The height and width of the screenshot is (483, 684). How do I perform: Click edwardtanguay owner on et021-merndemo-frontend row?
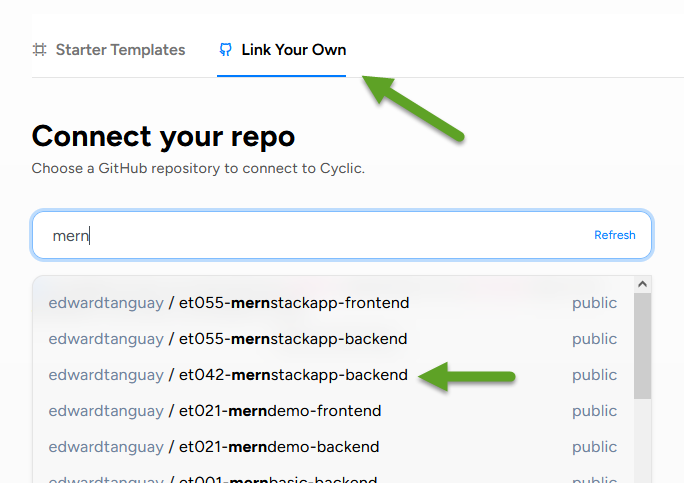(x=106, y=411)
